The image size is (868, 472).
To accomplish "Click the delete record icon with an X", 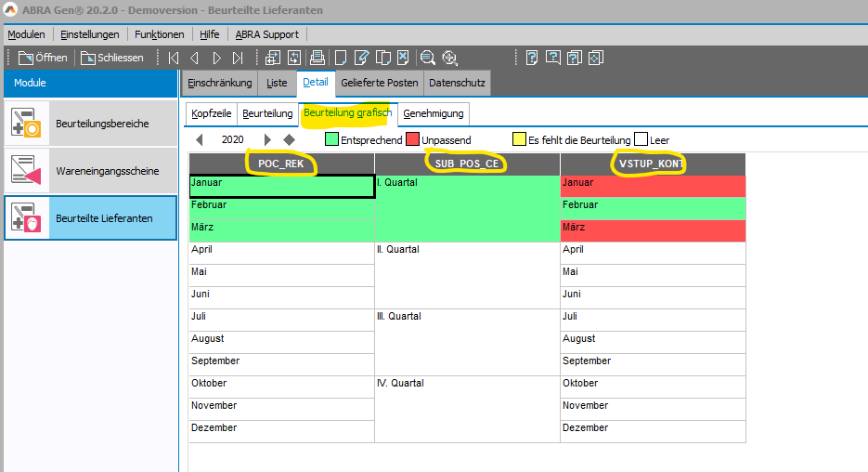I will (403, 58).
